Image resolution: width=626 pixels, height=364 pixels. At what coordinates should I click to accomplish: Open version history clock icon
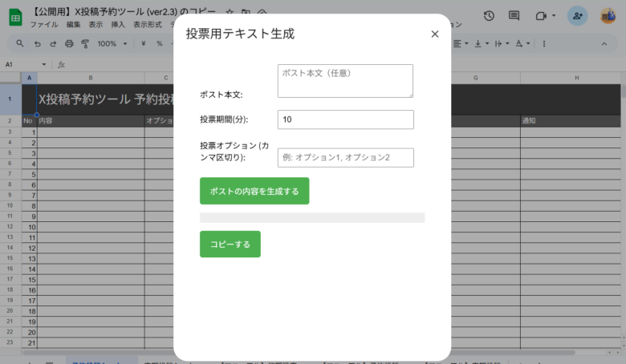pyautogui.click(x=489, y=16)
